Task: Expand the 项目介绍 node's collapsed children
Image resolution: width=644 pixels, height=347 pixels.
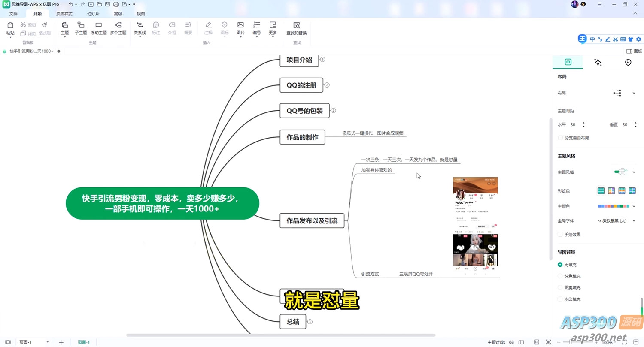Action: click(323, 60)
